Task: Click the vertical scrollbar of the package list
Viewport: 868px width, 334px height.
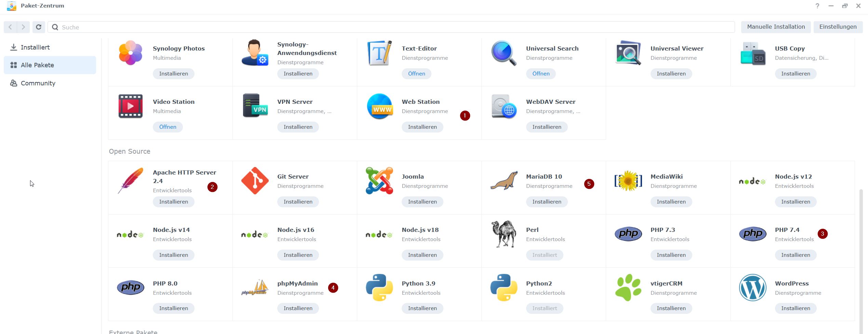Action: [x=861, y=261]
